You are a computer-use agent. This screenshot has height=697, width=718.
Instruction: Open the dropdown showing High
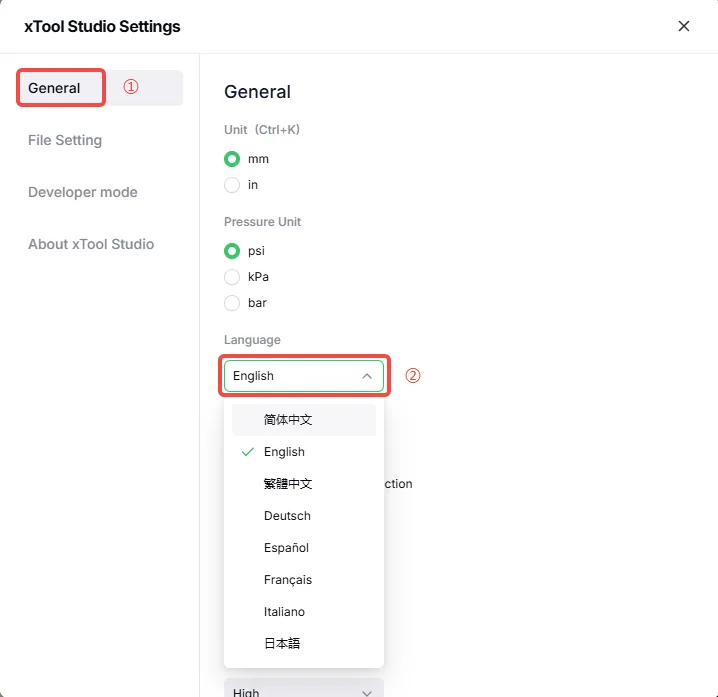304,689
